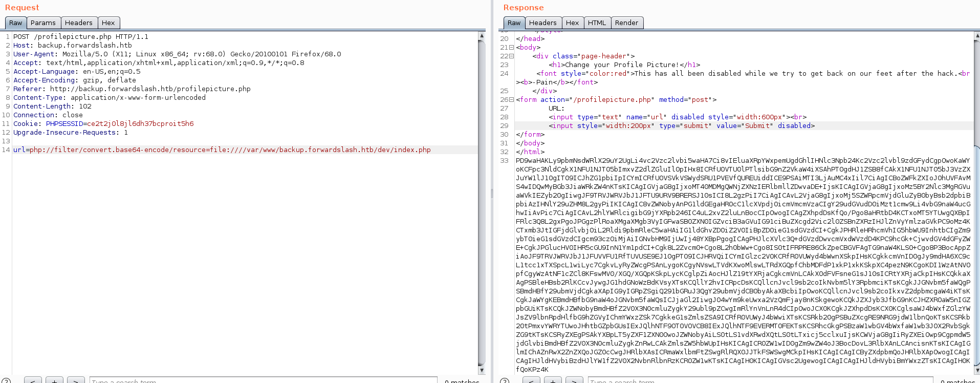The height and width of the screenshot is (383, 980).
Task: Click the Accept-Encoding: gzip, deflate line
Action: [x=75, y=80]
